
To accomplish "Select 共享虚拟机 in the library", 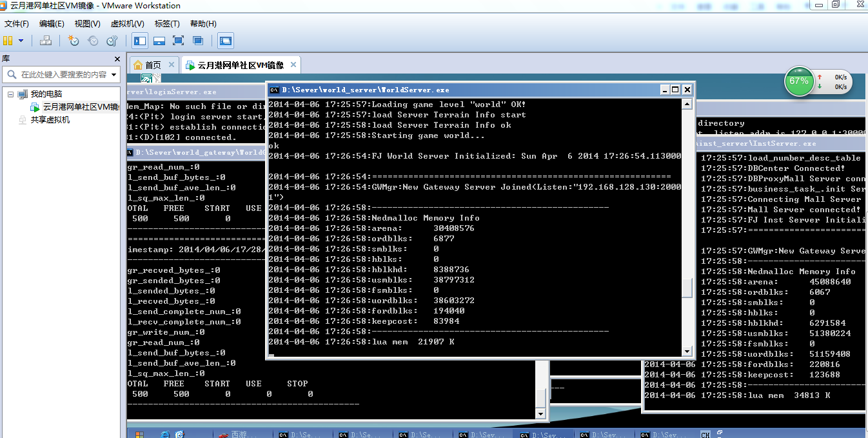I will click(50, 120).
